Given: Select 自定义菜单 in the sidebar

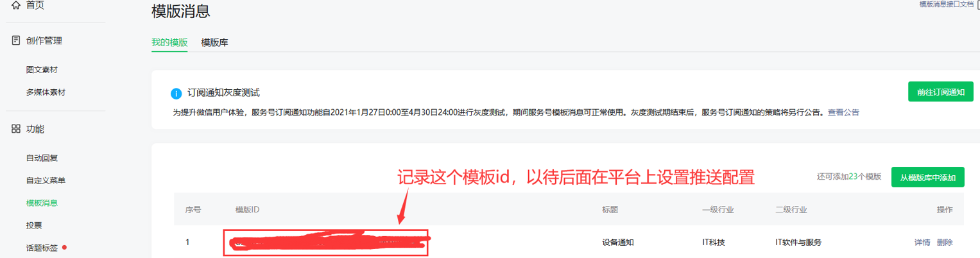Looking at the screenshot, I should coord(46,180).
